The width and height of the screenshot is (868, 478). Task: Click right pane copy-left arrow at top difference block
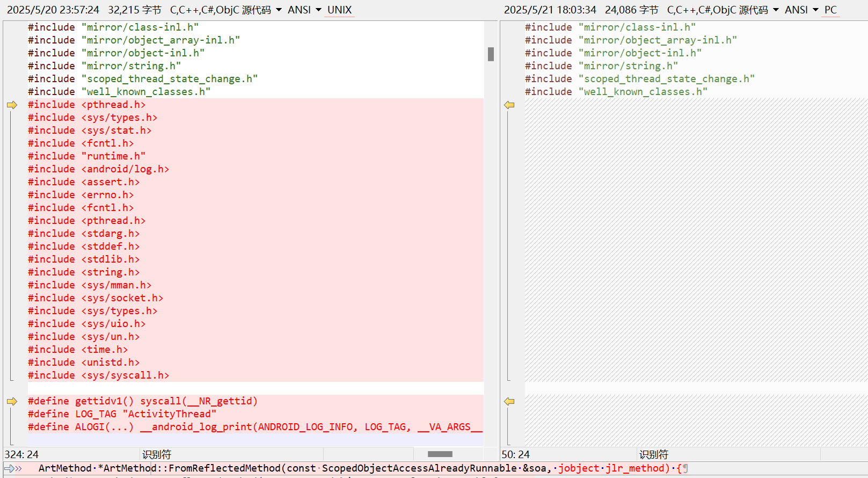509,105
